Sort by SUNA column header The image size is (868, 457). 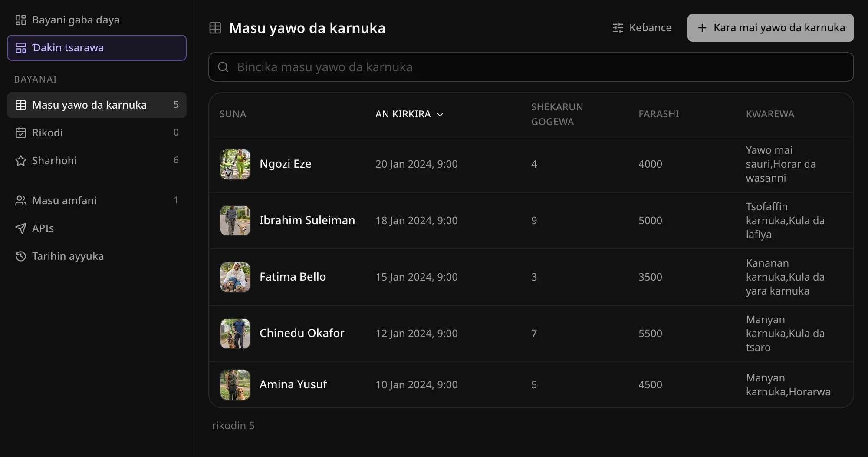pos(233,114)
